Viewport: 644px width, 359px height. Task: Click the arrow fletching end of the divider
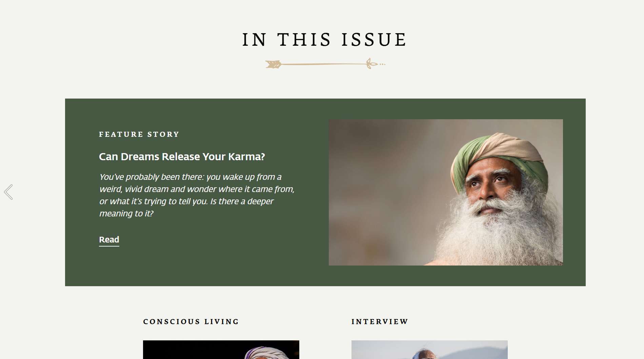click(273, 64)
